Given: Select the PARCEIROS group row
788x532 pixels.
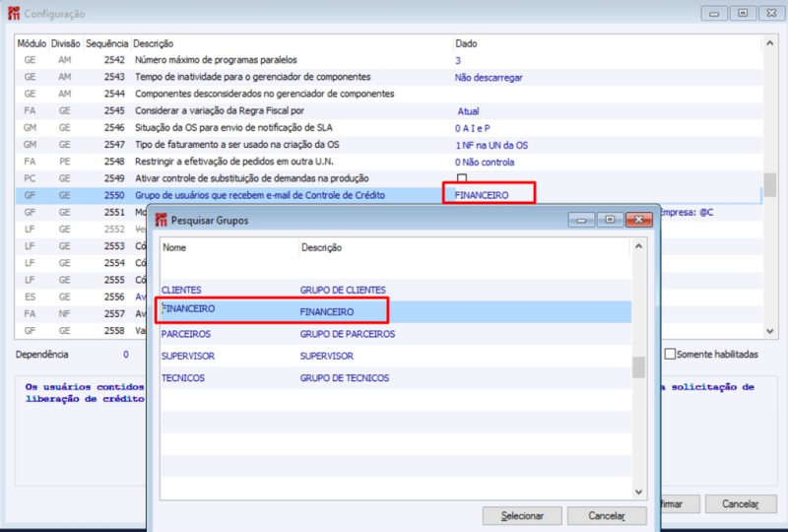Looking at the screenshot, I should coord(396,334).
